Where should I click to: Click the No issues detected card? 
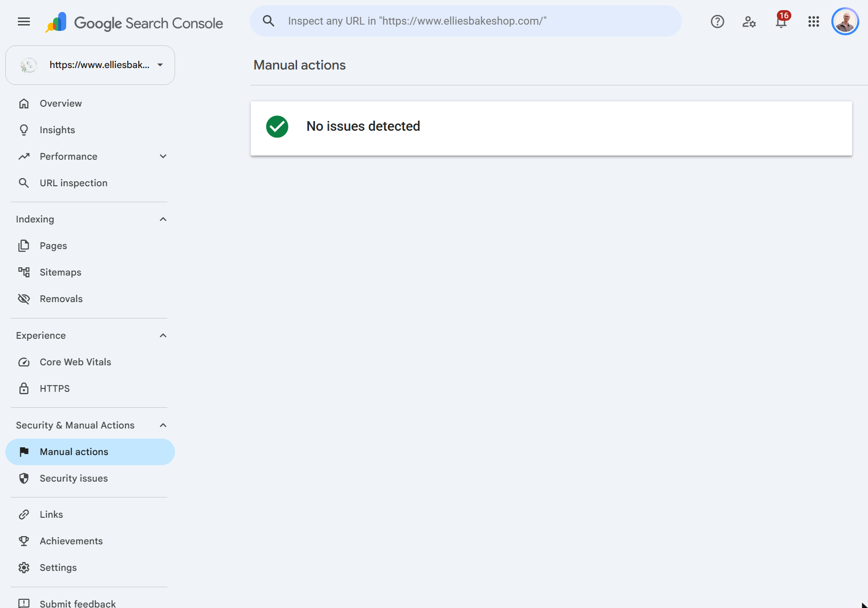(x=551, y=128)
